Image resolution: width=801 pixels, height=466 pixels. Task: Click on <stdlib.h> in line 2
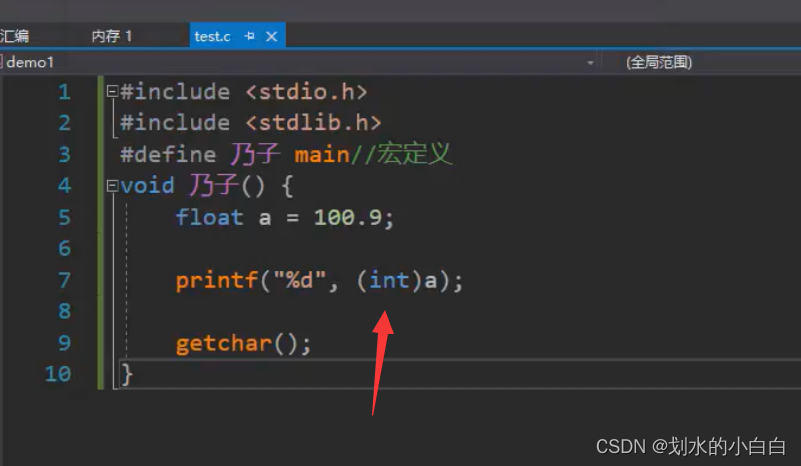pyautogui.click(x=313, y=123)
